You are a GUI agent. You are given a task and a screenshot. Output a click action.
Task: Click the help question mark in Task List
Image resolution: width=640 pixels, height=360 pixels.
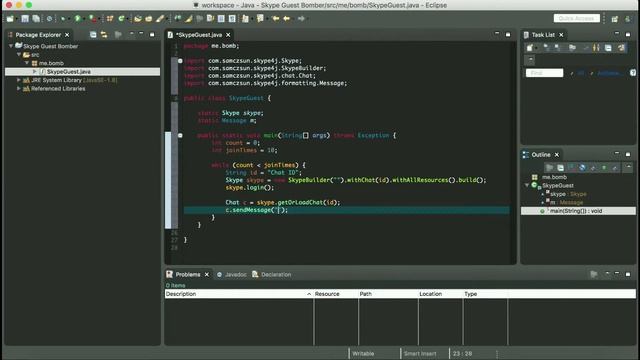633,73
